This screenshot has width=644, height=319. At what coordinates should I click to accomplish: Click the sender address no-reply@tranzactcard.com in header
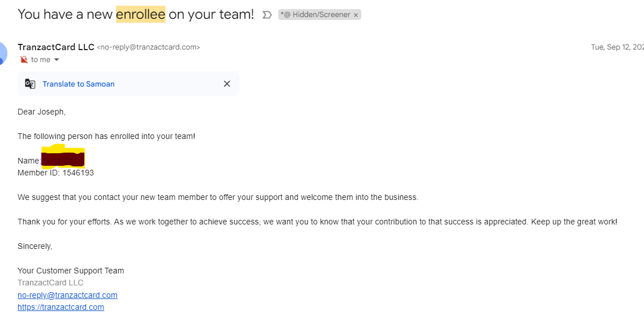click(x=148, y=47)
